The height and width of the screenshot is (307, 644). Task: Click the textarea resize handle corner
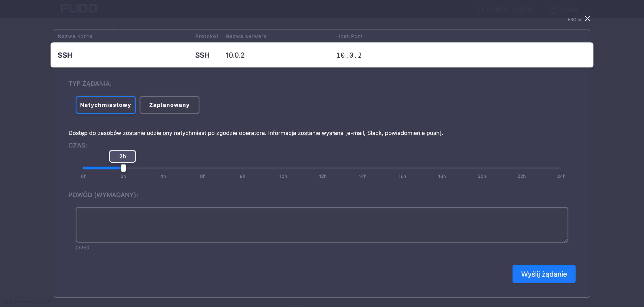566,240
